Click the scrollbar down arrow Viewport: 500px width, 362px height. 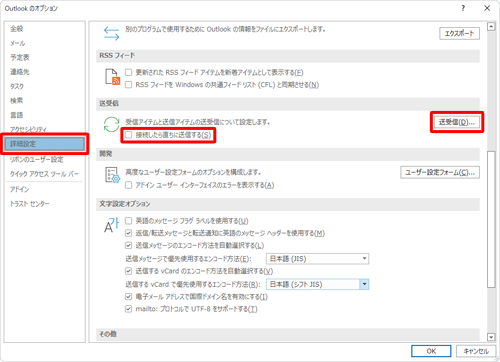tap(491, 337)
